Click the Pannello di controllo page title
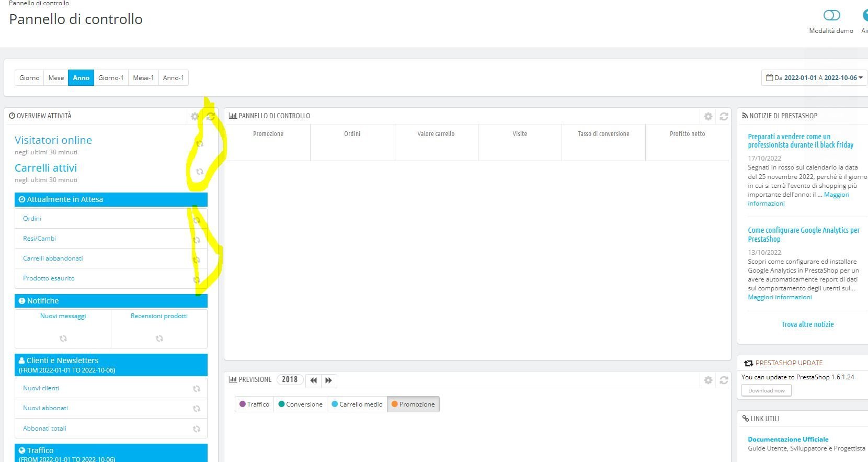868x462 pixels. (76, 19)
